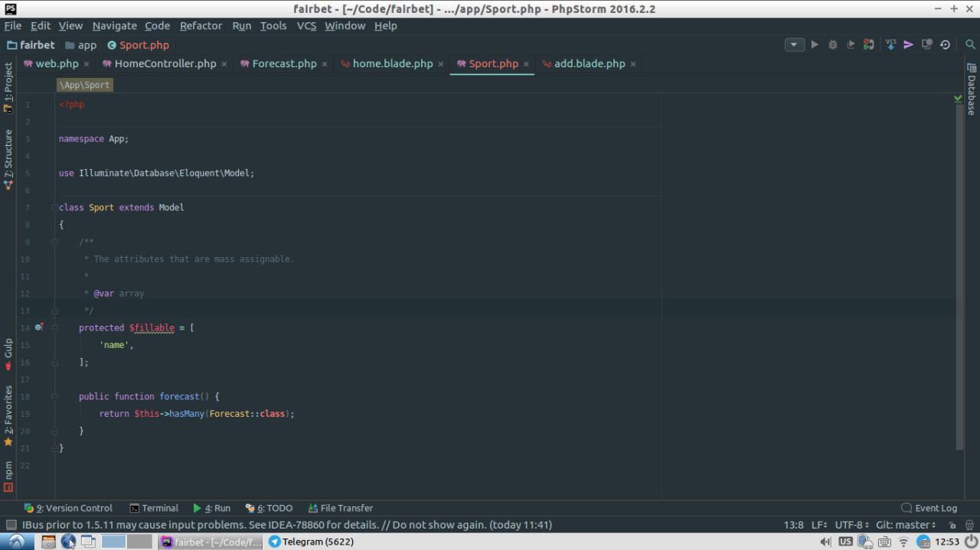Open the Gulp tool window
The height and width of the screenshot is (550, 980).
pos(8,353)
